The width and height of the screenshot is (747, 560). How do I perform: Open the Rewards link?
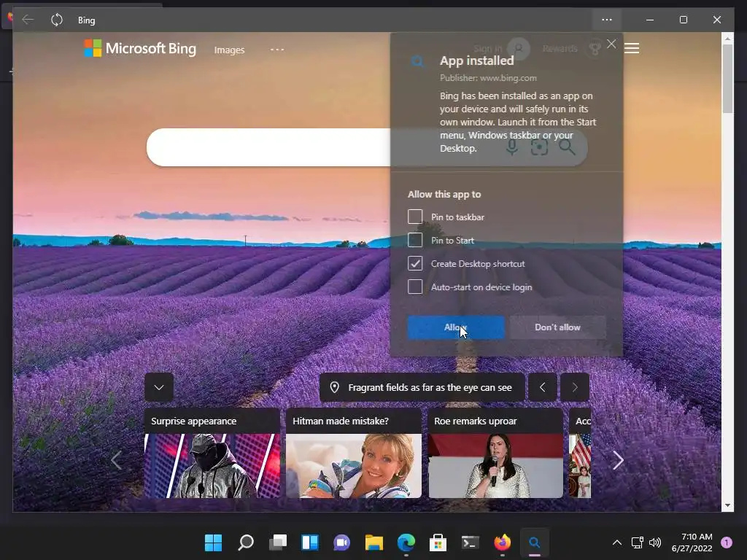(x=560, y=49)
